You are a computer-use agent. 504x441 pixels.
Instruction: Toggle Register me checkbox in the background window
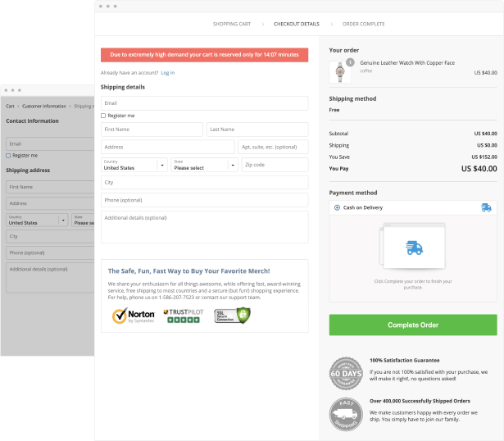click(x=8, y=155)
